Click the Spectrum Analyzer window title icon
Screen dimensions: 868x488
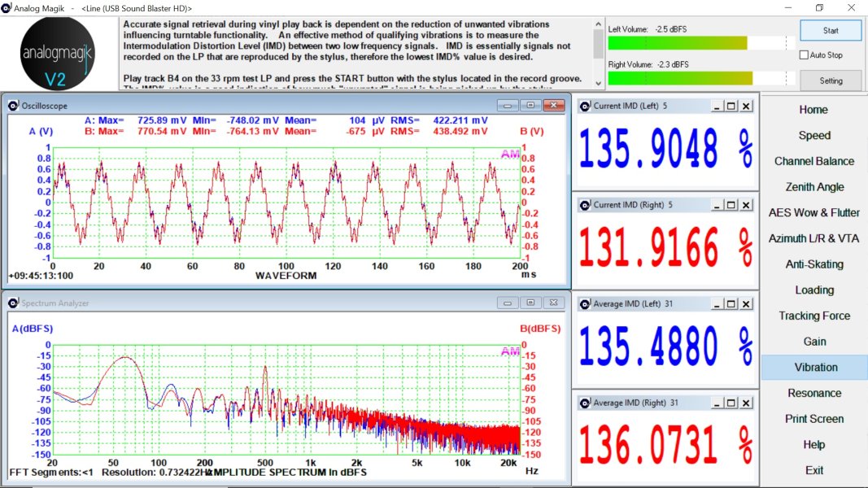[x=12, y=303]
